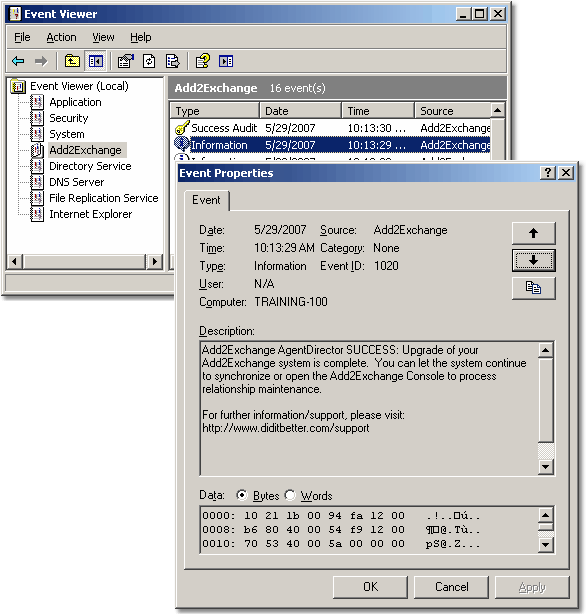Viewport: 586px width, 616px height.
Task: Click the Event Viewer (Local) root icon
Action: pyautogui.click(x=18, y=86)
